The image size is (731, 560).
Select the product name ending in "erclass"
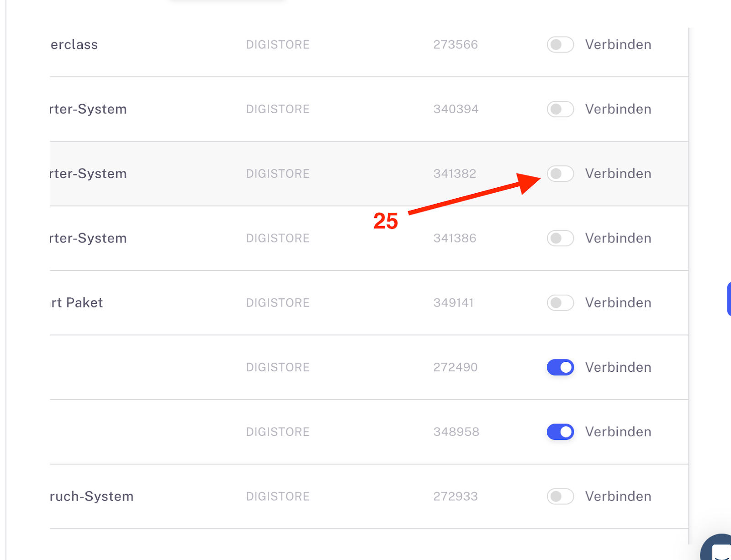[74, 45]
